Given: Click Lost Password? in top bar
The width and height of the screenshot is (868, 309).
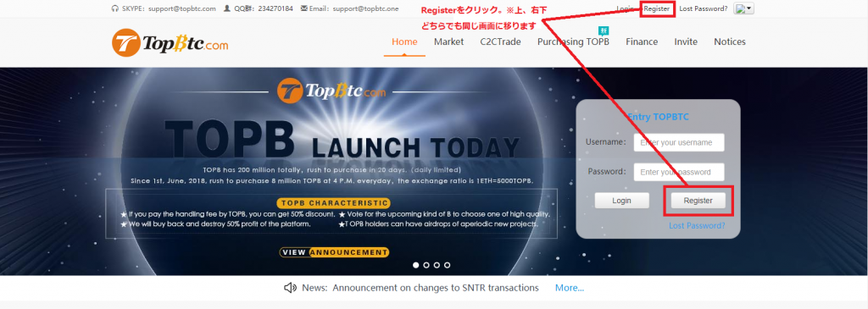Looking at the screenshot, I should click(x=703, y=8).
